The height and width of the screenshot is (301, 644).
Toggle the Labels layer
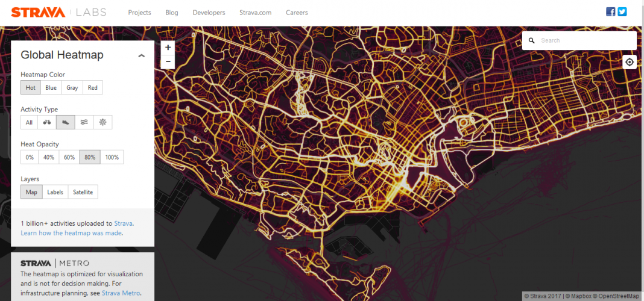[55, 192]
